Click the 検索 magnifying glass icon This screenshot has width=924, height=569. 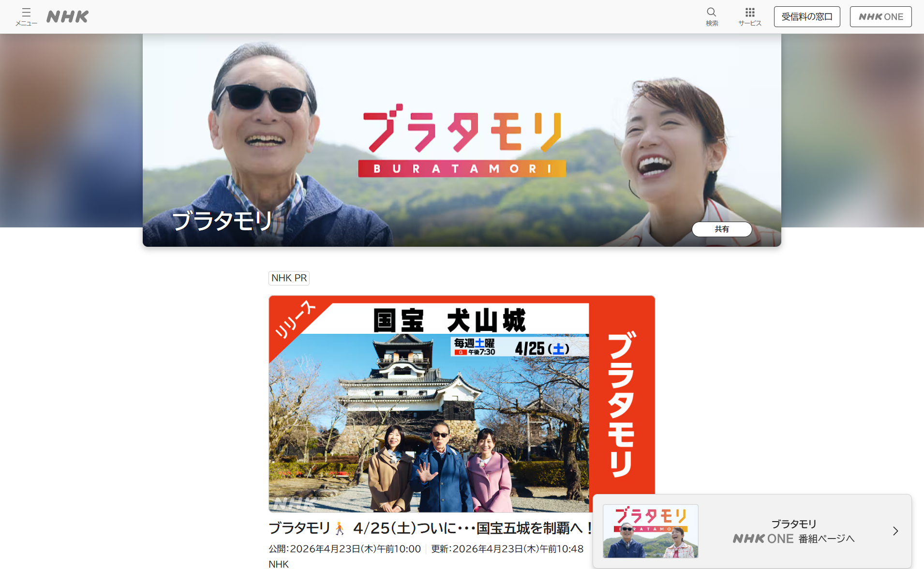(711, 16)
